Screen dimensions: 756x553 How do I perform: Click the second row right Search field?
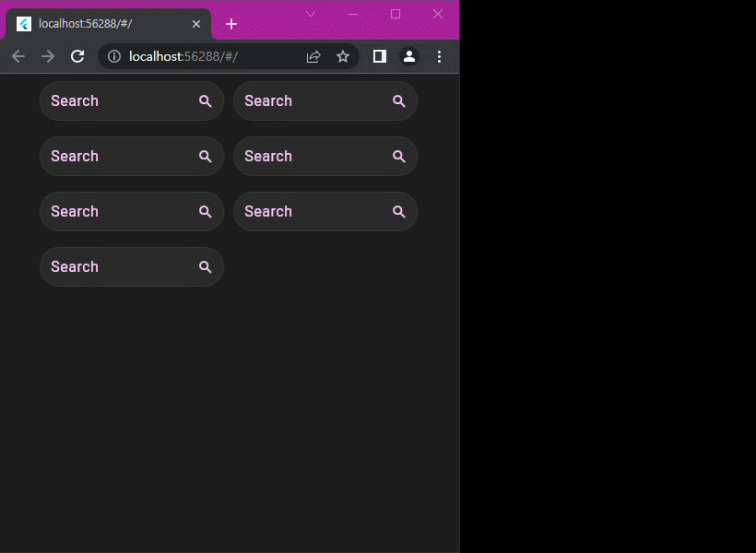coord(325,156)
